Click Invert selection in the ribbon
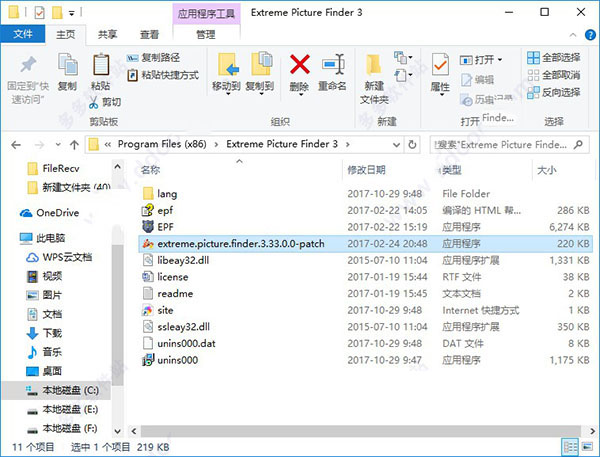This screenshot has width=600, height=457. (553, 92)
